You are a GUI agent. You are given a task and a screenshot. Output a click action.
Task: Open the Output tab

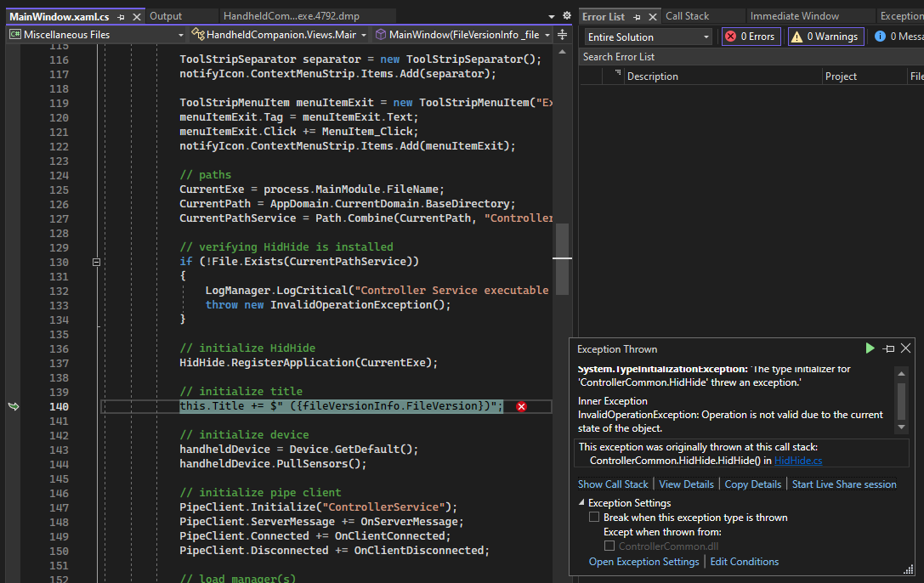coord(166,16)
